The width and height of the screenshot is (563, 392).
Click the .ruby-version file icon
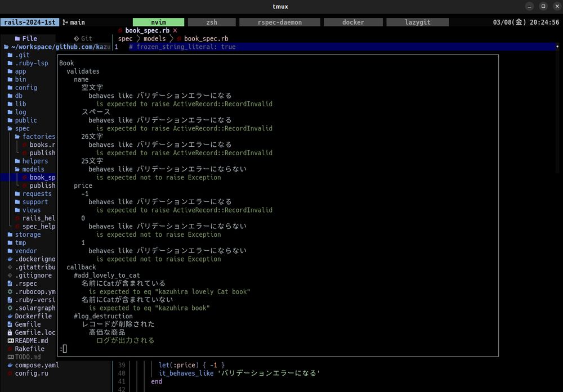click(10, 300)
